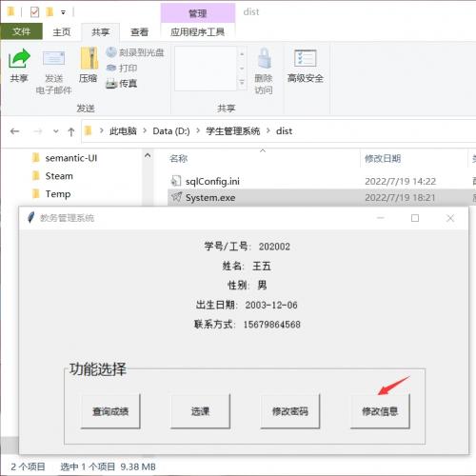476x476 pixels.
Task: Click the 修改信息 button
Action: pos(380,411)
